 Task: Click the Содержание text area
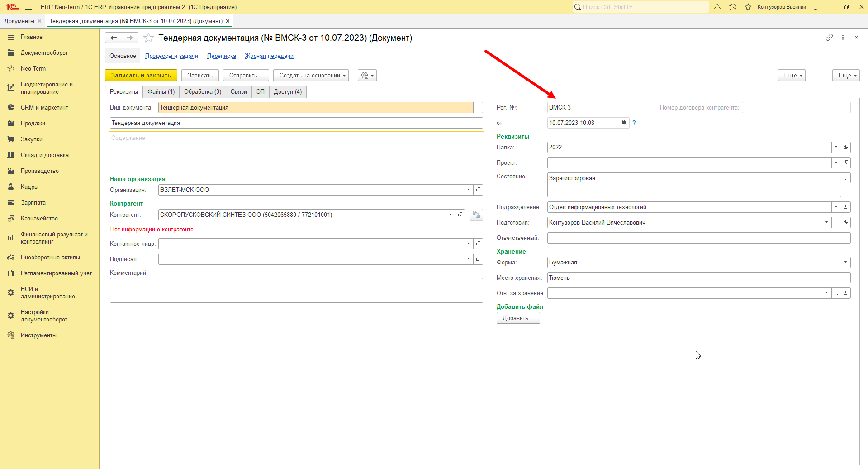[296, 152]
